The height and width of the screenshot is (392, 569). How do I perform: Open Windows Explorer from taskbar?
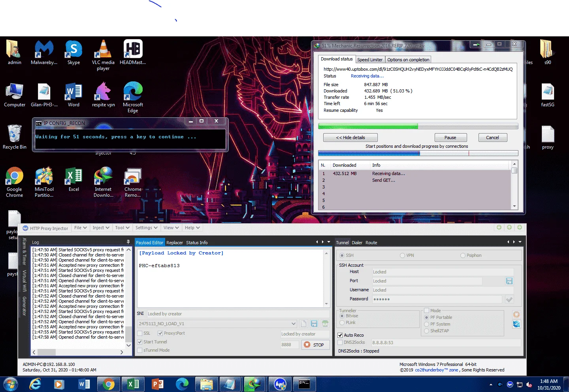(206, 384)
